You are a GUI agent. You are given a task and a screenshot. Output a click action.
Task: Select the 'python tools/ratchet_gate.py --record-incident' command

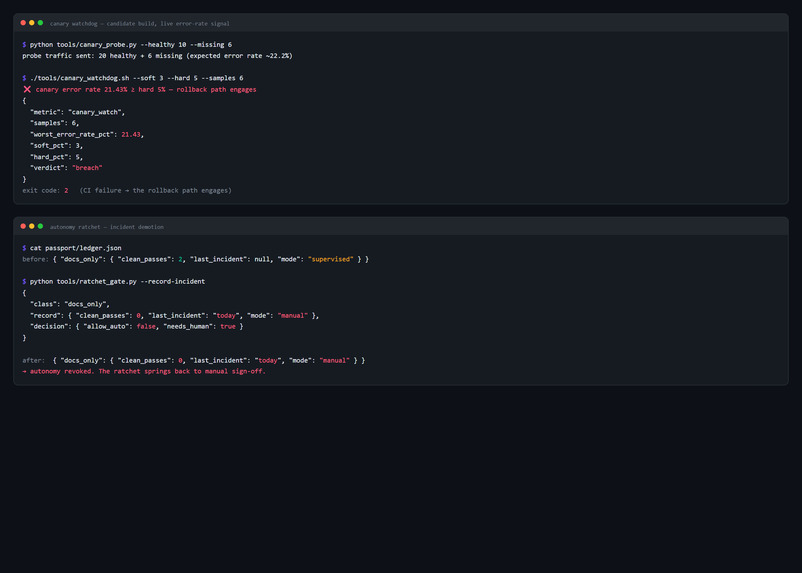pyautogui.click(x=117, y=281)
